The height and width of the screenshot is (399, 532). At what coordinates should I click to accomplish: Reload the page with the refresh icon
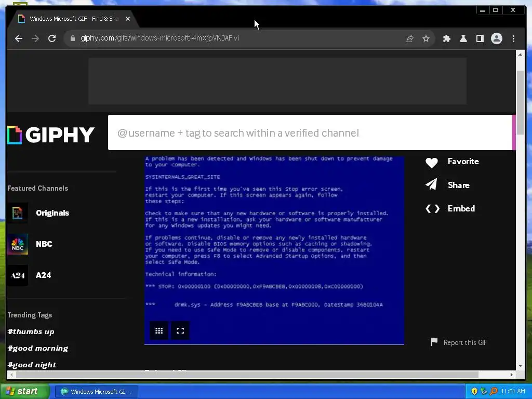(x=52, y=38)
